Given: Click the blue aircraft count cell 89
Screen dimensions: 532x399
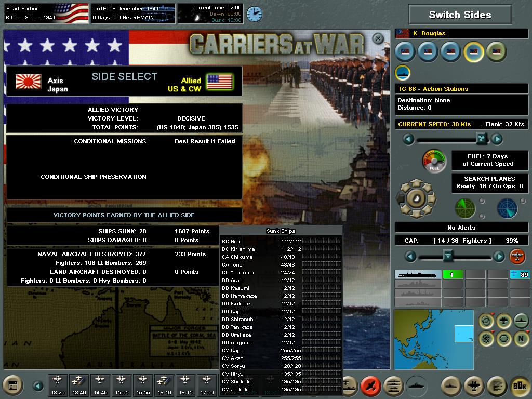Looking at the screenshot, I should click(520, 274).
